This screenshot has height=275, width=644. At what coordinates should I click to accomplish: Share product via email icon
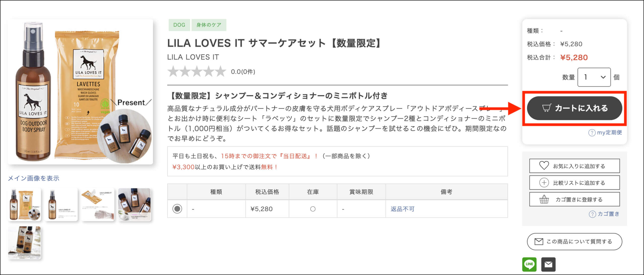[x=548, y=264]
